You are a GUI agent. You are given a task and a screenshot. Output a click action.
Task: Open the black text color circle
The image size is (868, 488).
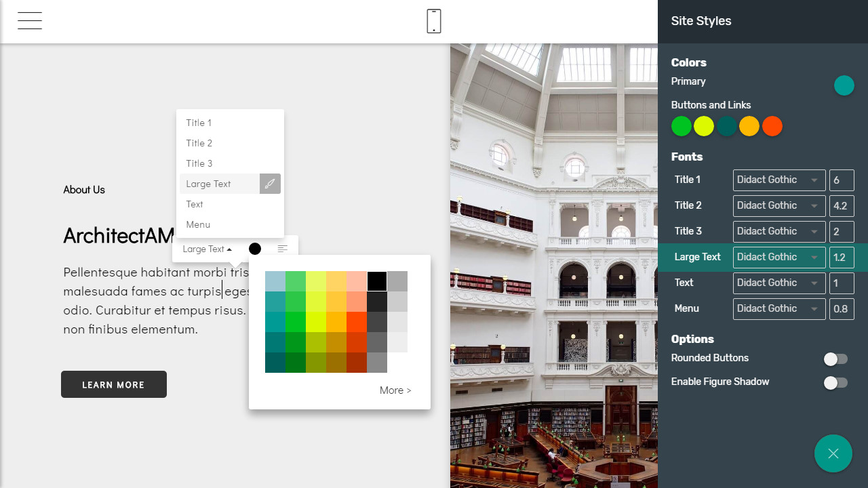tap(255, 249)
